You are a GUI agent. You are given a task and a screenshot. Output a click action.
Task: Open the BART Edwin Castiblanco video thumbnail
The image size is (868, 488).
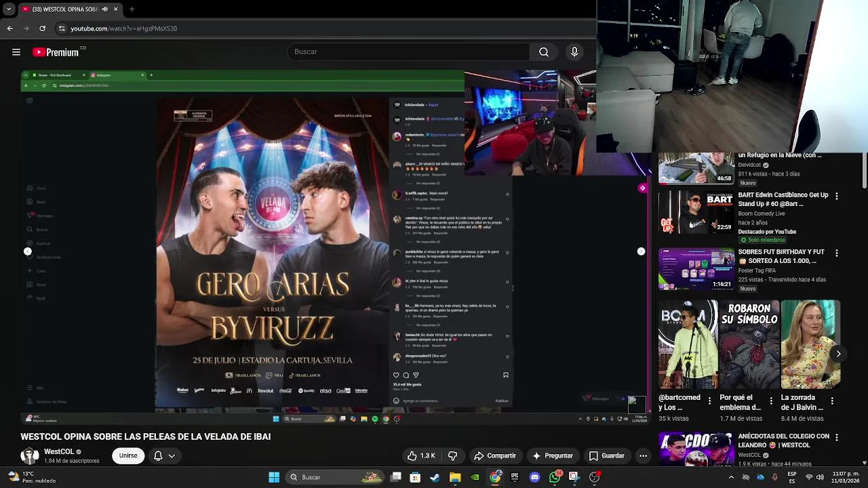click(696, 213)
